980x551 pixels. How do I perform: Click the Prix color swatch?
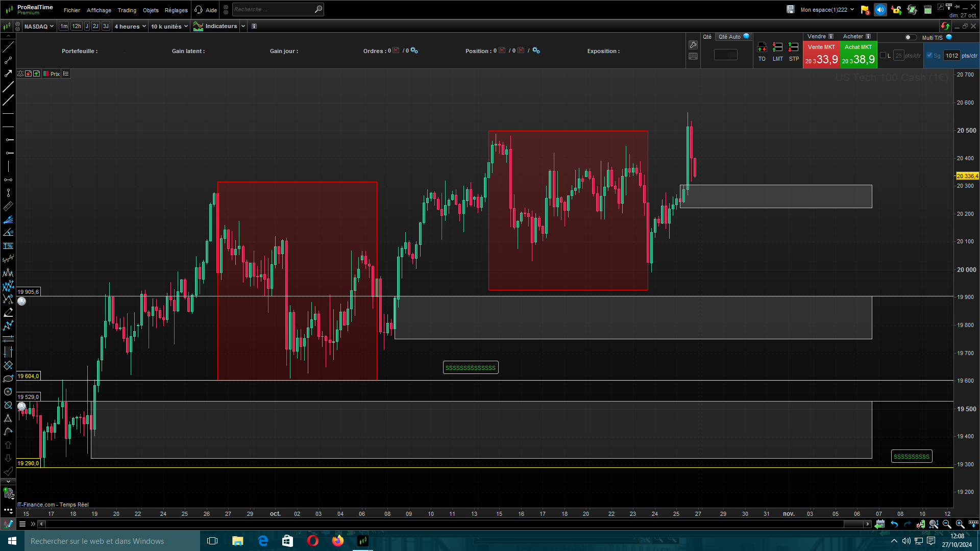pyautogui.click(x=46, y=74)
